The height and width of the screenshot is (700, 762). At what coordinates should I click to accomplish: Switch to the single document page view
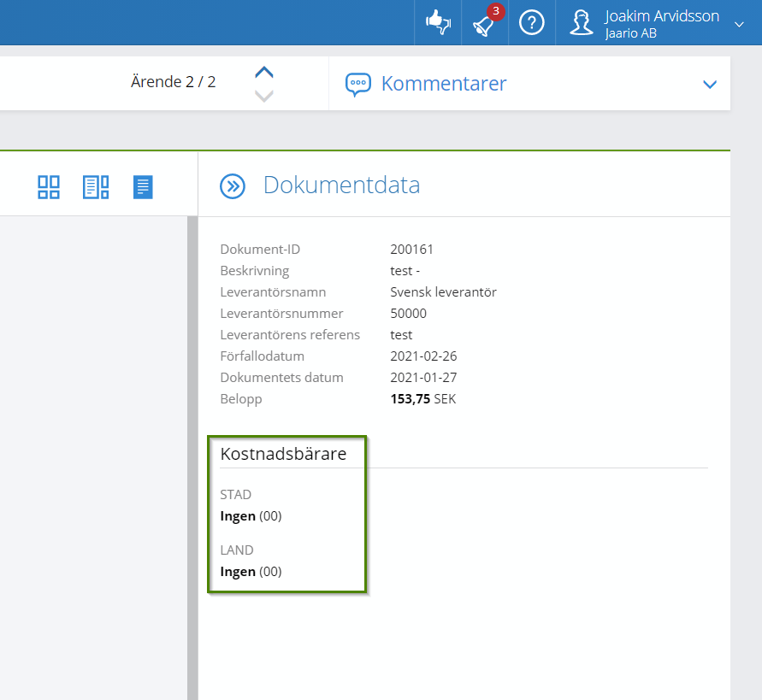pos(143,187)
